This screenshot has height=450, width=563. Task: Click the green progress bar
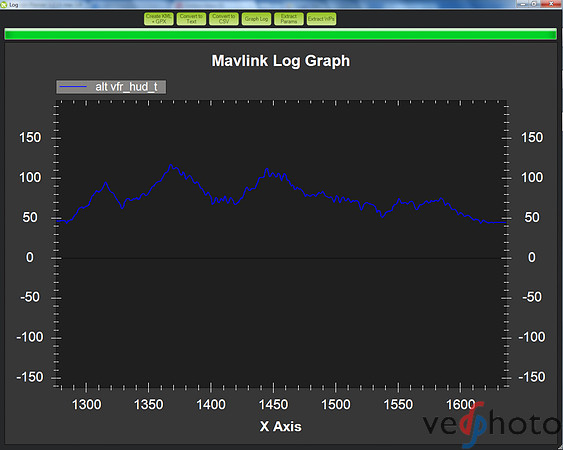click(x=280, y=34)
